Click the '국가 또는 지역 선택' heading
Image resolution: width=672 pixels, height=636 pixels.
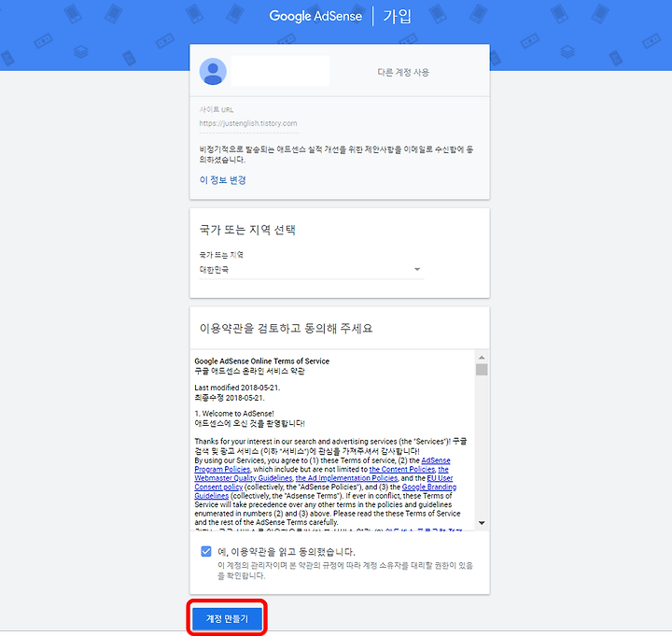click(247, 231)
